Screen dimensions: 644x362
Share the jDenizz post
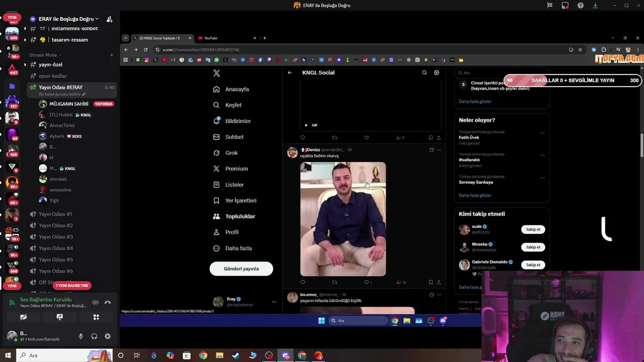point(439,283)
